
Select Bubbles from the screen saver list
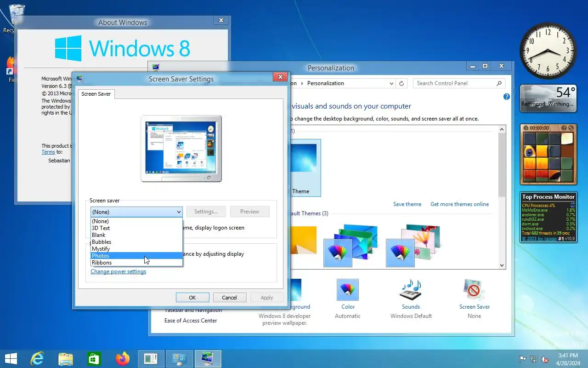(x=136, y=242)
